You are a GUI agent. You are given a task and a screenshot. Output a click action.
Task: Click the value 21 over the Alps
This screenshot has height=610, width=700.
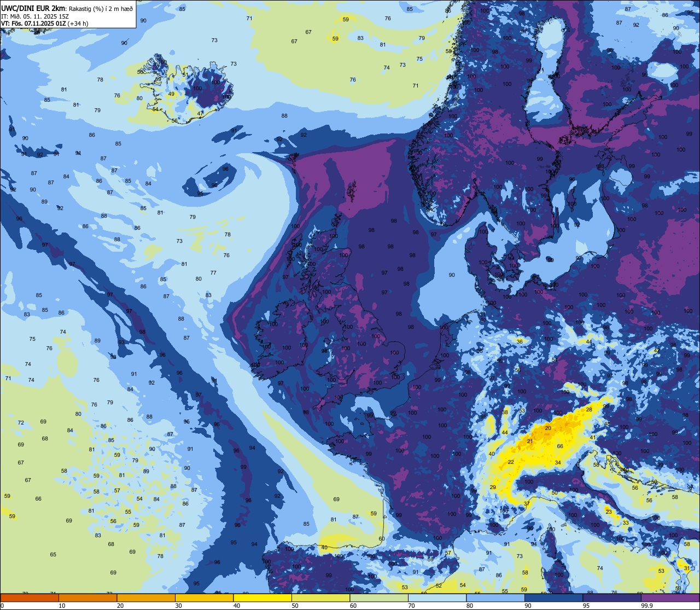529,441
